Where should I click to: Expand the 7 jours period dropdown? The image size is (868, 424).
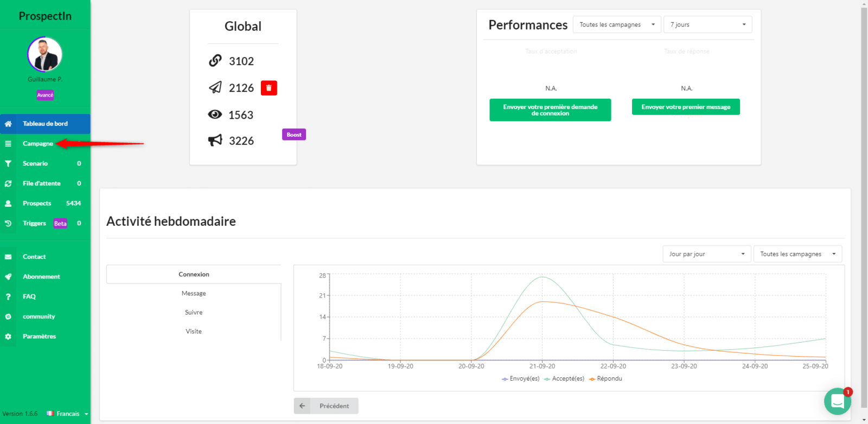click(x=708, y=24)
